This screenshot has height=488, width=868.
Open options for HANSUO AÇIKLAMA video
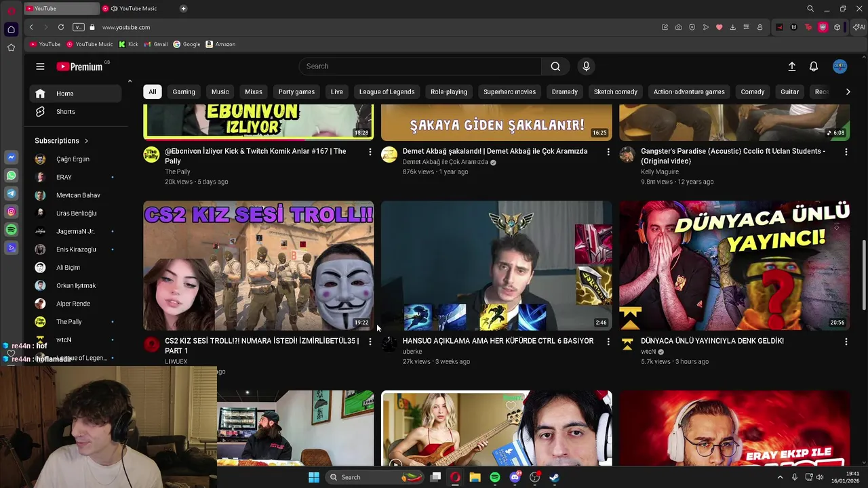coord(608,342)
